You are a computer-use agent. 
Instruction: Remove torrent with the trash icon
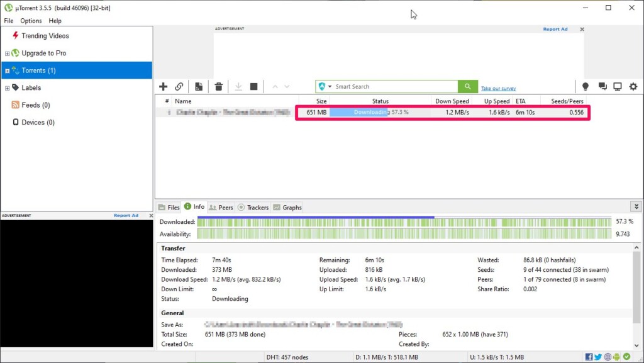(218, 86)
